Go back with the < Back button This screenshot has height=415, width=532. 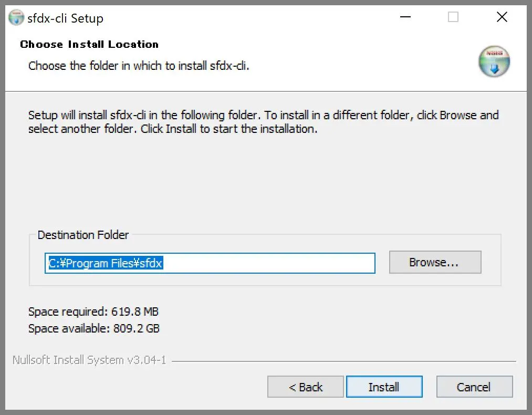click(306, 387)
